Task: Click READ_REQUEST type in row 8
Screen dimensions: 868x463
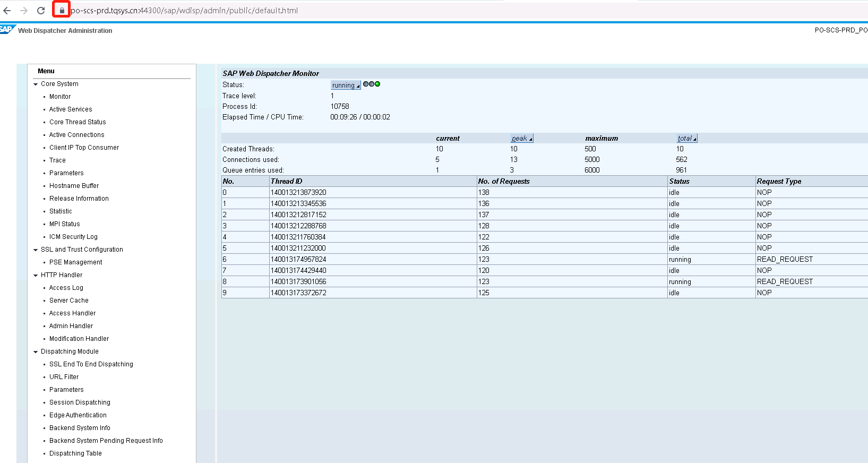Action: pyautogui.click(x=785, y=281)
